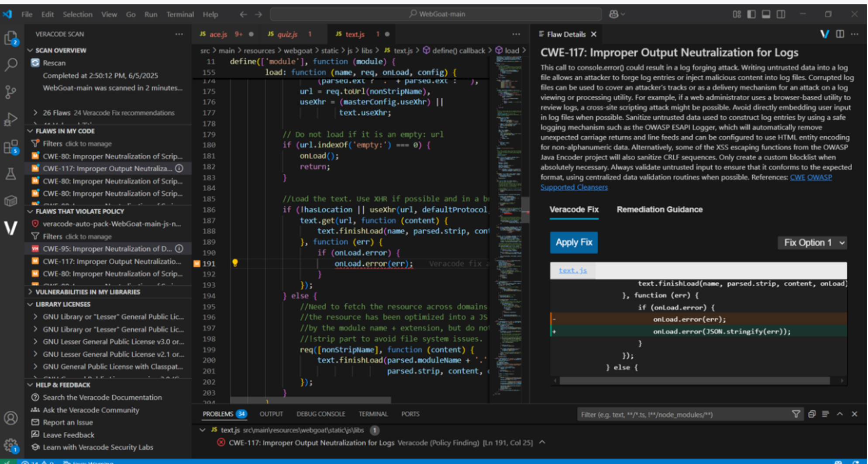This screenshot has height=464, width=868.
Task: Open the Explorer view in activity bar
Action: point(11,38)
